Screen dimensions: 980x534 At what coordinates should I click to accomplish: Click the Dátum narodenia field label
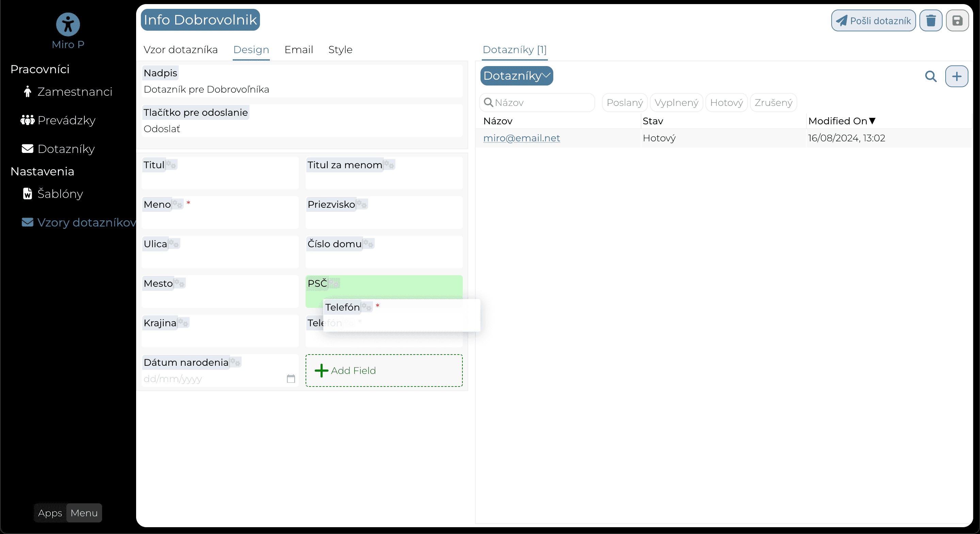tap(186, 363)
